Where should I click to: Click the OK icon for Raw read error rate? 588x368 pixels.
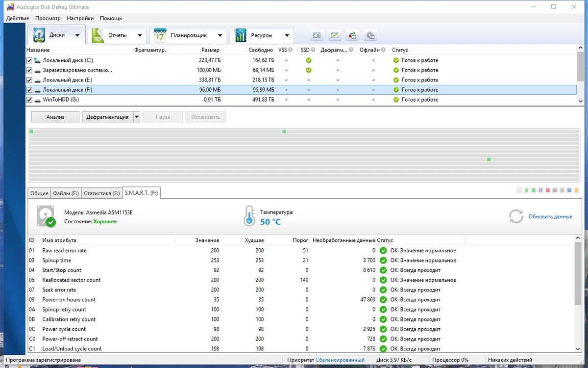coord(383,251)
